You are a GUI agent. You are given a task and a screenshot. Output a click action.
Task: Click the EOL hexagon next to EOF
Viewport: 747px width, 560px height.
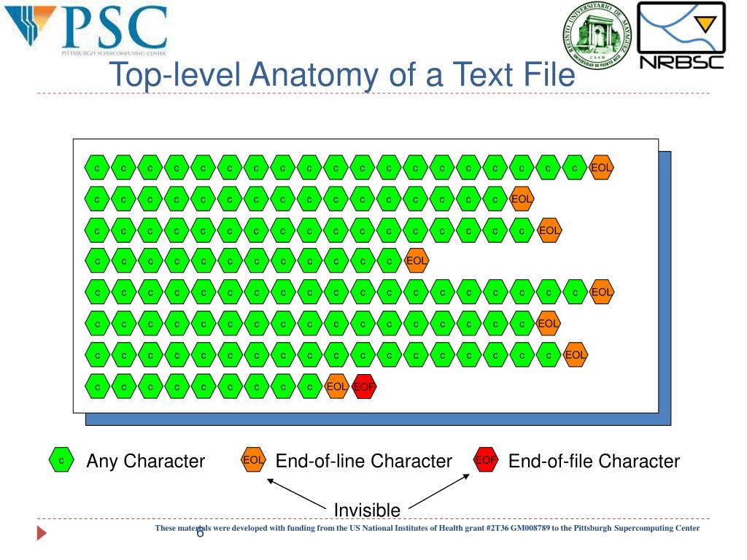pos(337,386)
